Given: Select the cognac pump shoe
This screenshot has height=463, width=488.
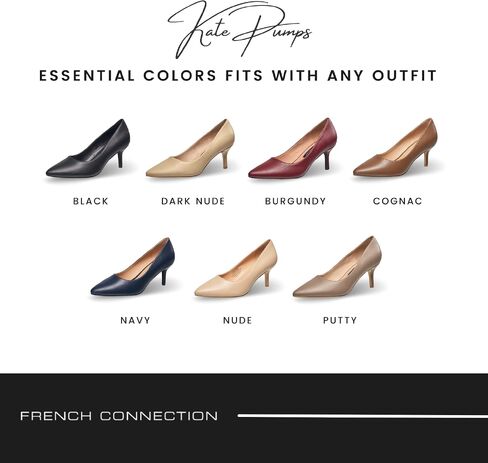Looking at the screenshot, I should tap(395, 148).
